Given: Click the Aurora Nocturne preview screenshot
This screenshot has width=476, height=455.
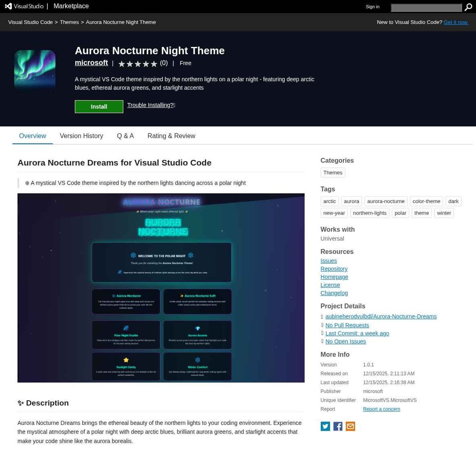Looking at the screenshot, I should pos(161,288).
